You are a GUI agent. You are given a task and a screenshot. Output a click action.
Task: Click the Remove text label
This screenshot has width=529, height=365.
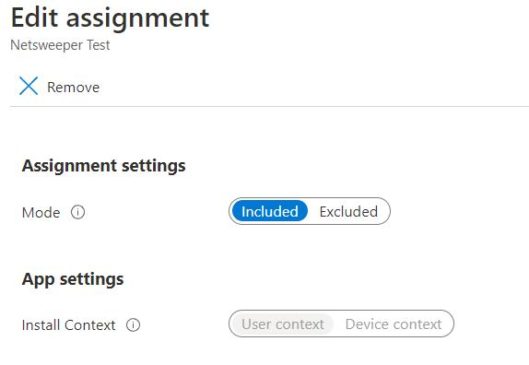click(x=73, y=87)
